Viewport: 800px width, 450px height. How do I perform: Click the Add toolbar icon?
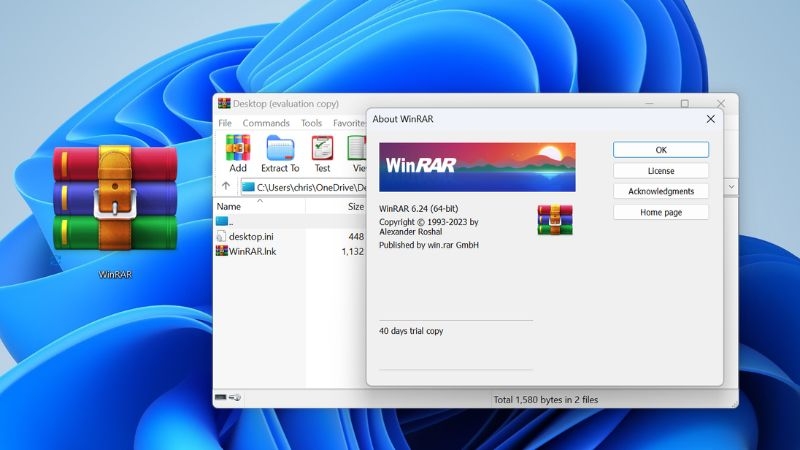coord(238,148)
